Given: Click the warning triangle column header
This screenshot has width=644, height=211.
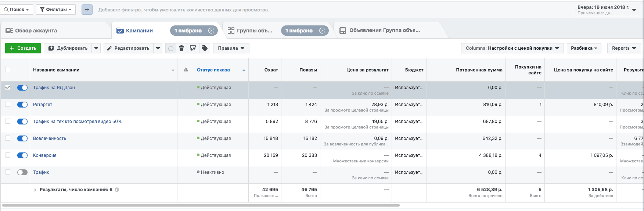Looking at the screenshot, I should pyautogui.click(x=186, y=70).
